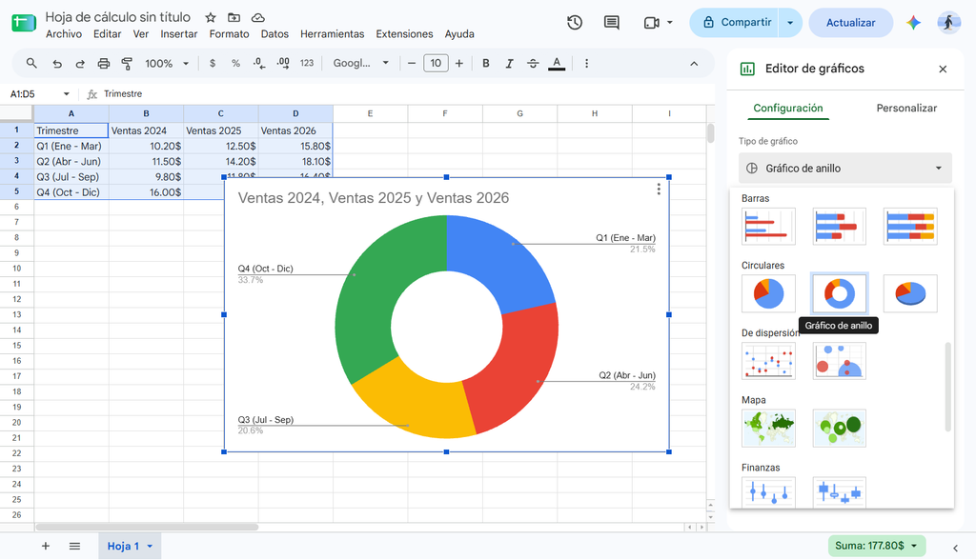Apply percent format to selection
The width and height of the screenshot is (976, 560).
pyautogui.click(x=235, y=64)
